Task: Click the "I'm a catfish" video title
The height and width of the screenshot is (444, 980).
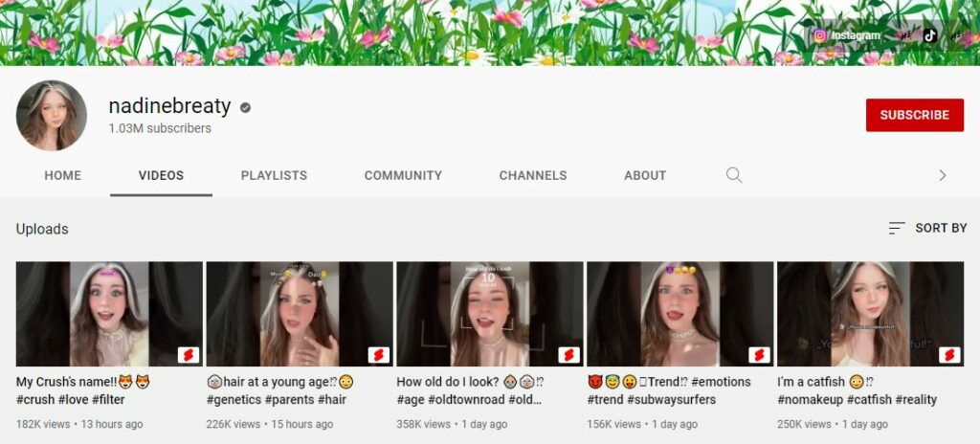Action: point(857,390)
